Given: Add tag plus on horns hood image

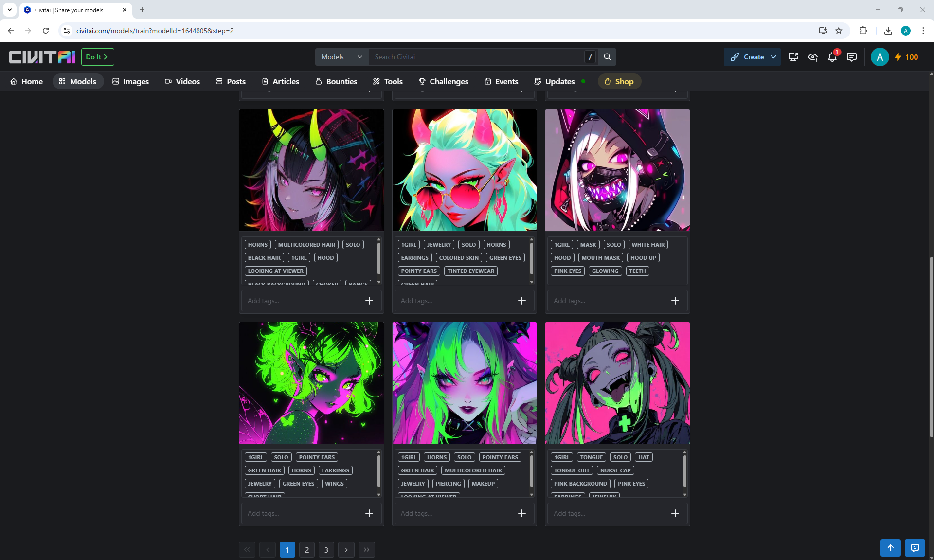Looking at the screenshot, I should click(x=369, y=301).
